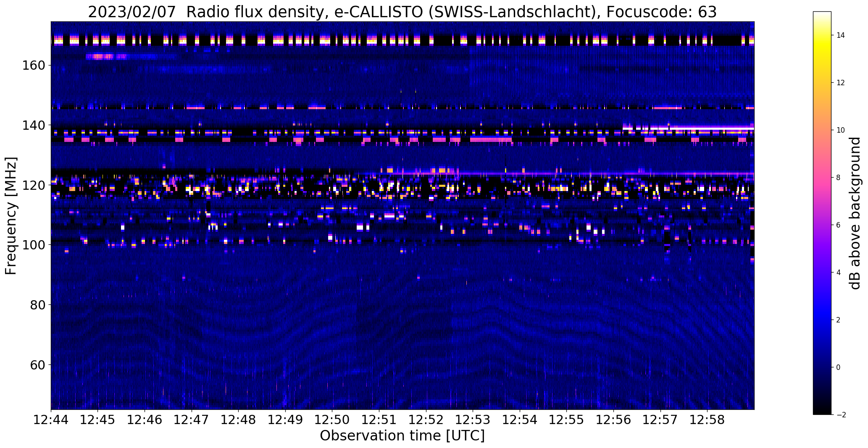Click the colorbar tick label 6
This screenshot has width=868, height=448.
click(839, 225)
